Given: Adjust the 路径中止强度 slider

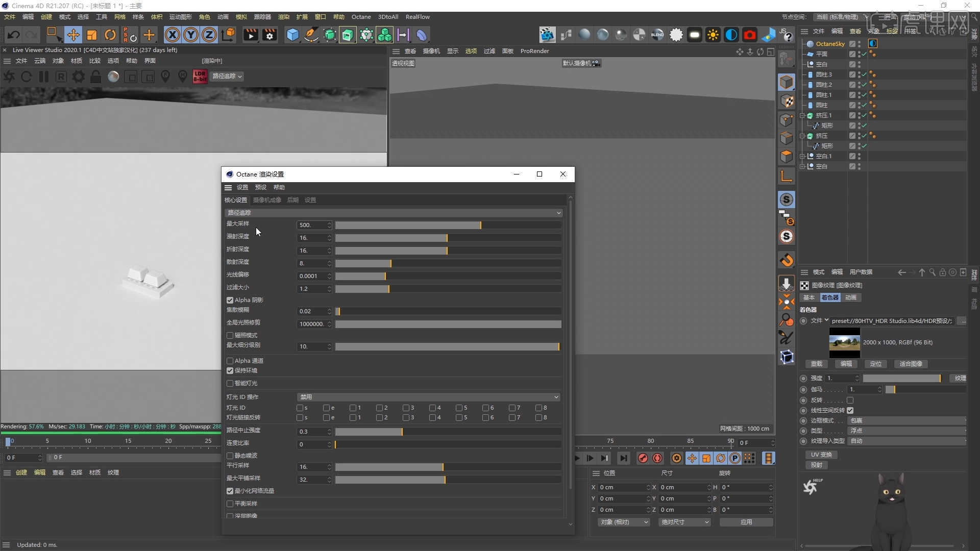Looking at the screenshot, I should [448, 432].
